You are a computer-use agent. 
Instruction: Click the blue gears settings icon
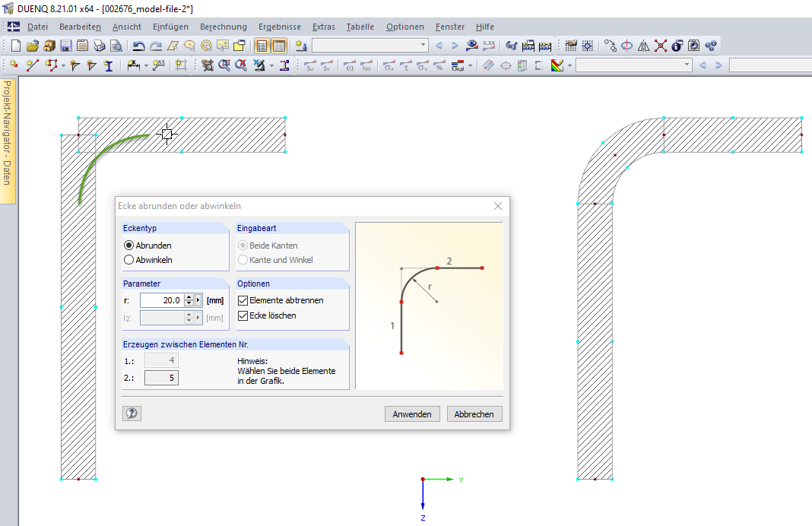(711, 46)
